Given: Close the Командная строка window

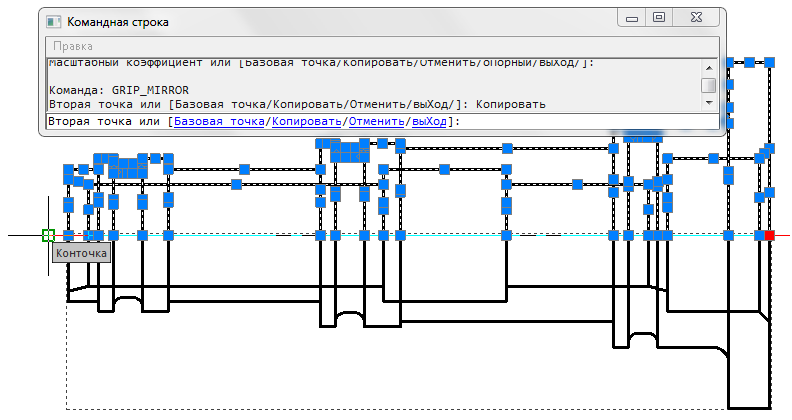Looking at the screenshot, I should [696, 18].
